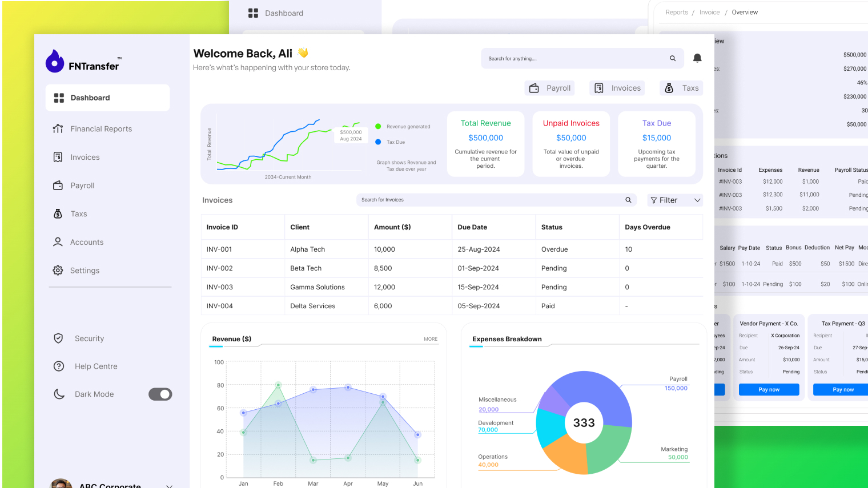The width and height of the screenshot is (868, 488).
Task: Click the magnifier icon in top search bar
Action: coord(673,58)
